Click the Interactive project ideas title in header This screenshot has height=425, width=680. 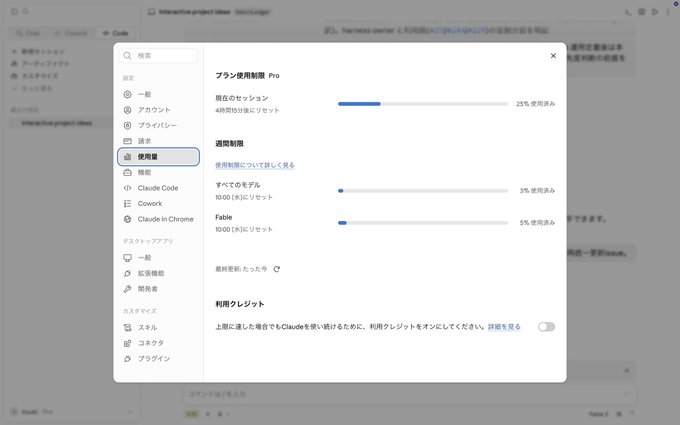point(194,12)
